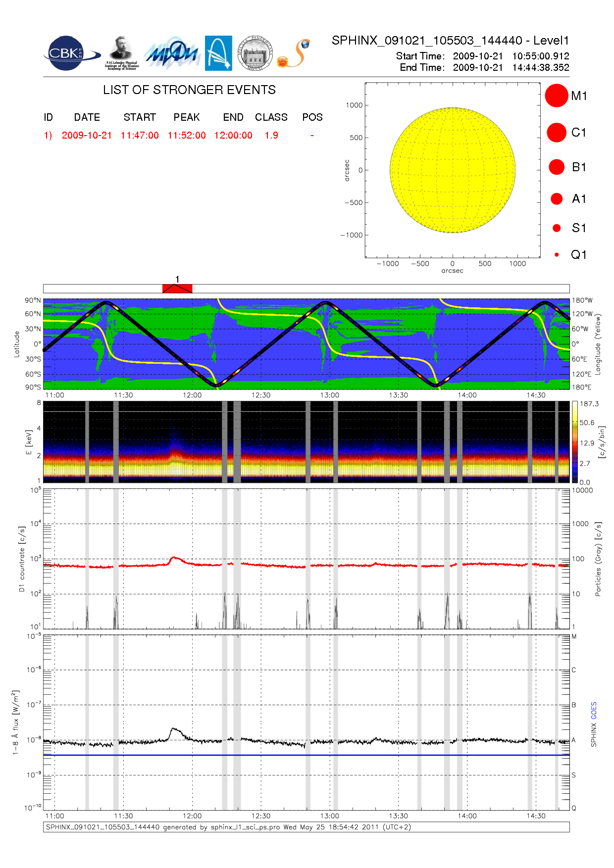Click the yellow solar disk center

[x=453, y=170]
